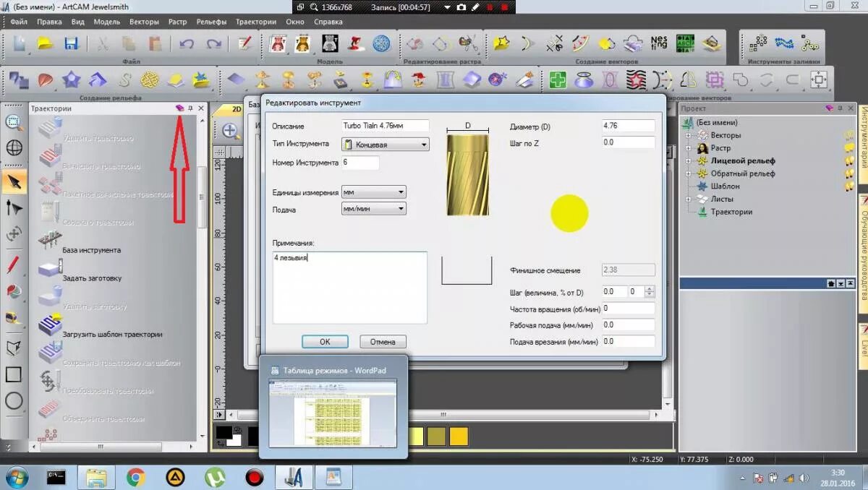Click the Диаметр (D) input field

(x=629, y=126)
